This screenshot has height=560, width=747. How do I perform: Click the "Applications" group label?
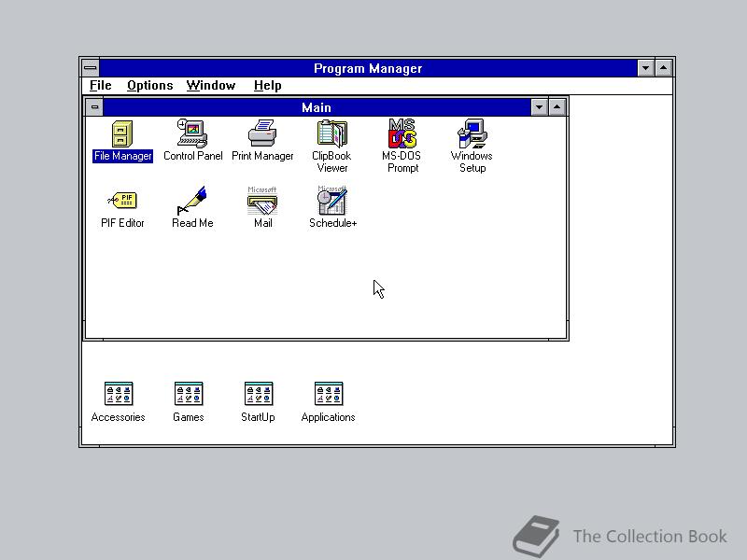click(329, 417)
